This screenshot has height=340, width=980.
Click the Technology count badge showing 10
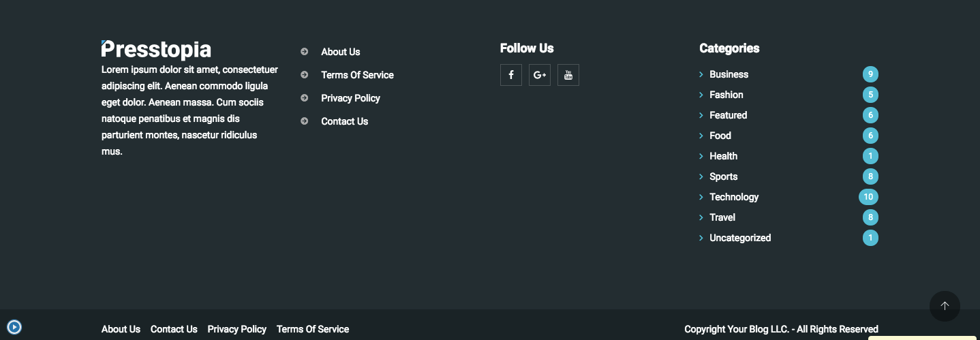(868, 197)
